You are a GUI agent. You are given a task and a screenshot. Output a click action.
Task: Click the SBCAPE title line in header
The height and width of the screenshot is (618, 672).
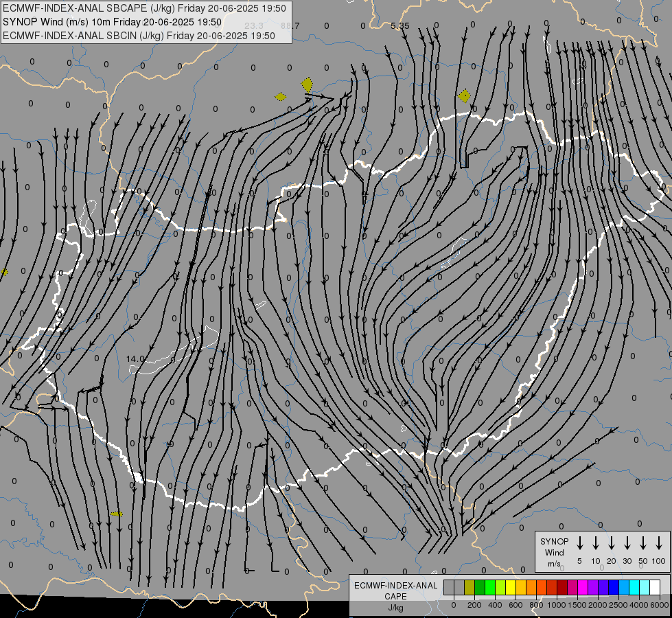pos(144,8)
